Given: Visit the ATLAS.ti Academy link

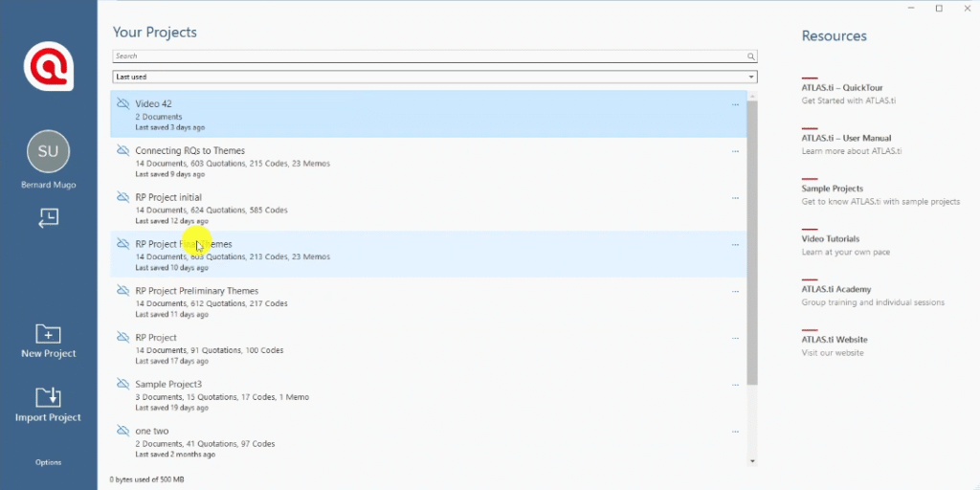Looking at the screenshot, I should pos(836,288).
